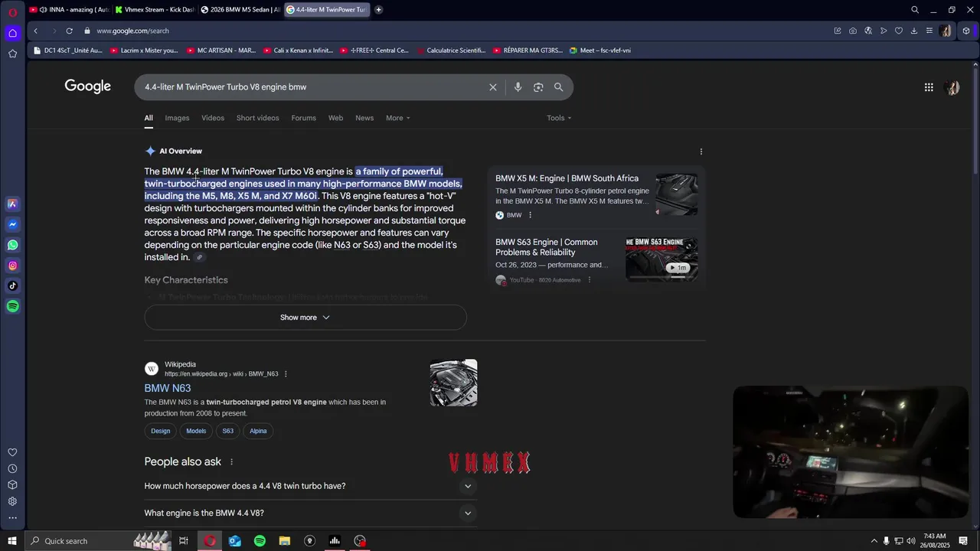The height and width of the screenshot is (551, 980).
Task: Show hidden system tray icons chevron
Action: 874,541
